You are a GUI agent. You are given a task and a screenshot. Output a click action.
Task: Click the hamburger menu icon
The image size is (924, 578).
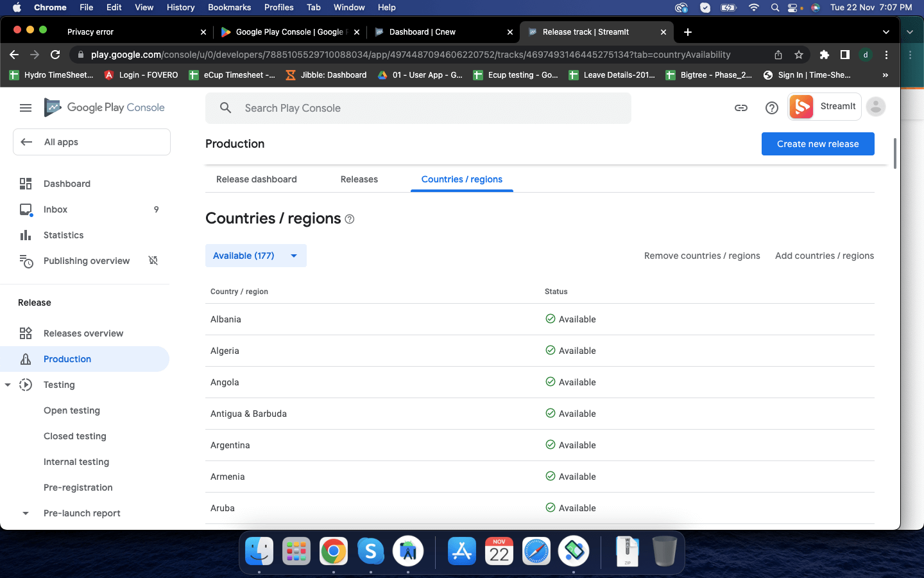tap(26, 108)
